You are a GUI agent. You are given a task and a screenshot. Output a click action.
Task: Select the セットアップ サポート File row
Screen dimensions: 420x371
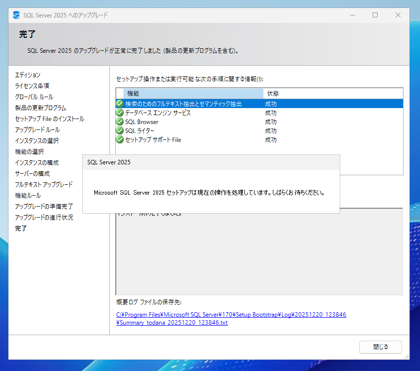[x=259, y=139]
